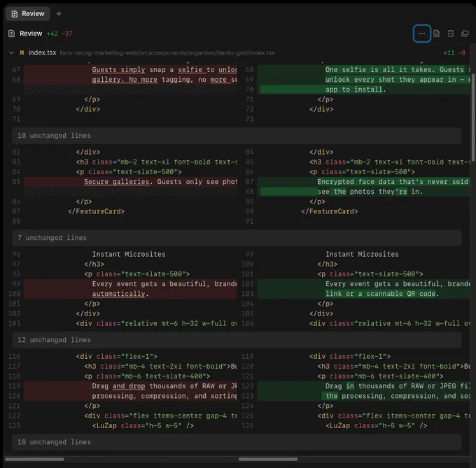
Task: Click the M modified badge for index.tsx
Action: (x=22, y=52)
